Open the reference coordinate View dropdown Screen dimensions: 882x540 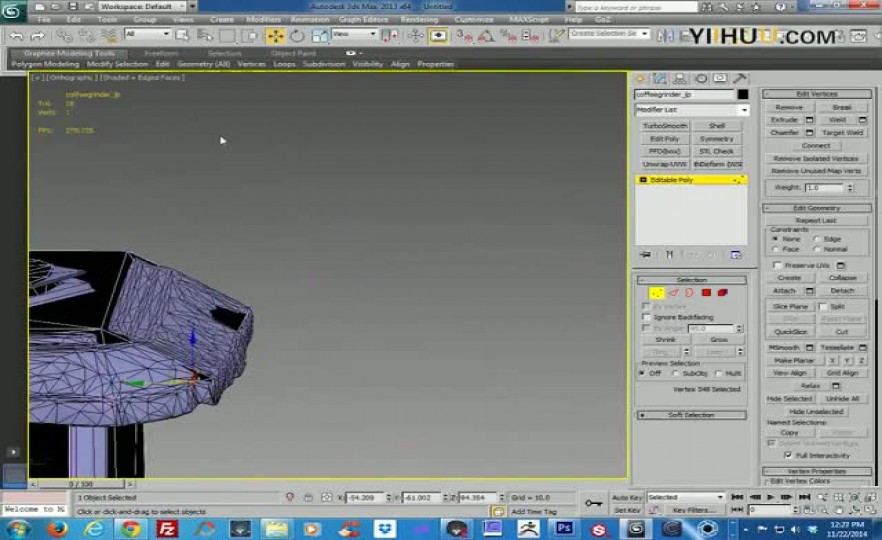tap(354, 34)
